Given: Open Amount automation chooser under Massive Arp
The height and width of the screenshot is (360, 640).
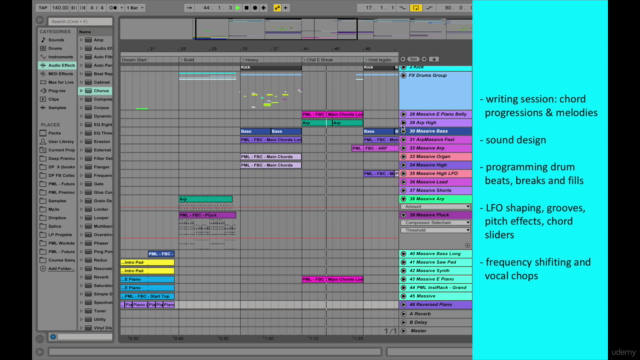Looking at the screenshot, I should click(x=436, y=207).
